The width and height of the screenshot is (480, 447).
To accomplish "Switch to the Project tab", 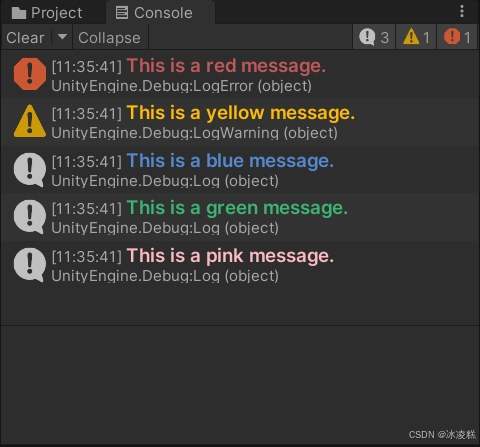I will (x=47, y=13).
